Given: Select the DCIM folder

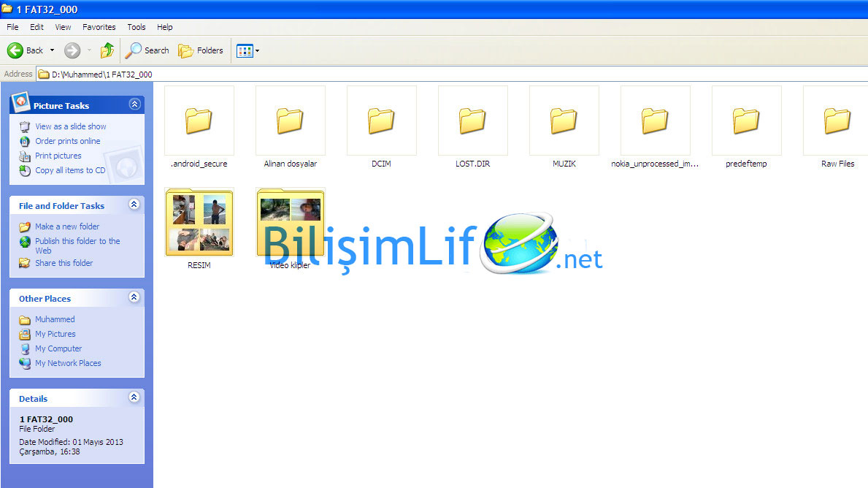Looking at the screenshot, I should (381, 121).
